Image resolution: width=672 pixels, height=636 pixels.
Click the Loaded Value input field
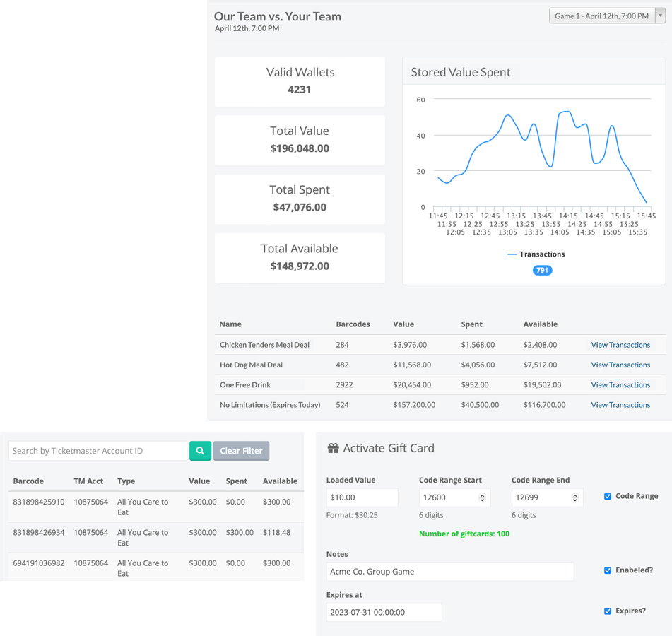point(362,497)
